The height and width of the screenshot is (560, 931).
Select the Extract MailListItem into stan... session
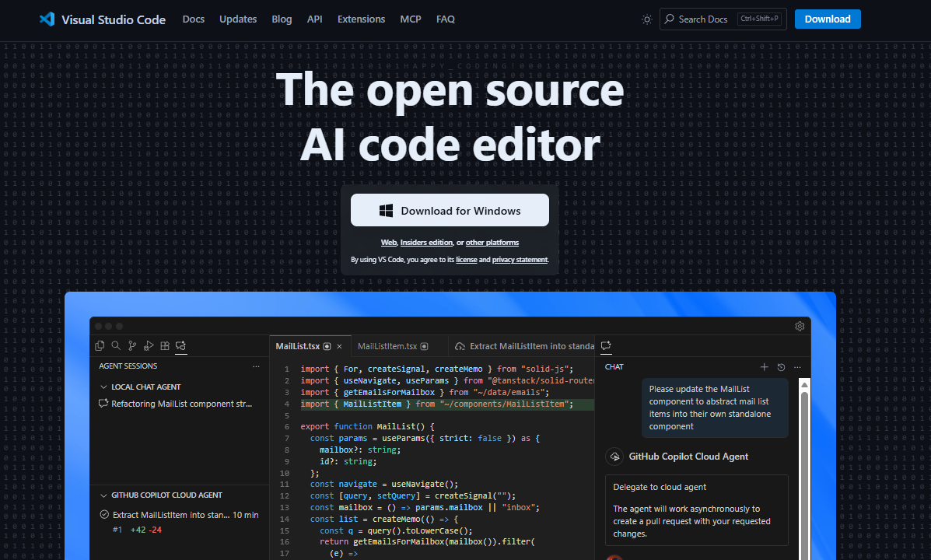[x=180, y=515]
